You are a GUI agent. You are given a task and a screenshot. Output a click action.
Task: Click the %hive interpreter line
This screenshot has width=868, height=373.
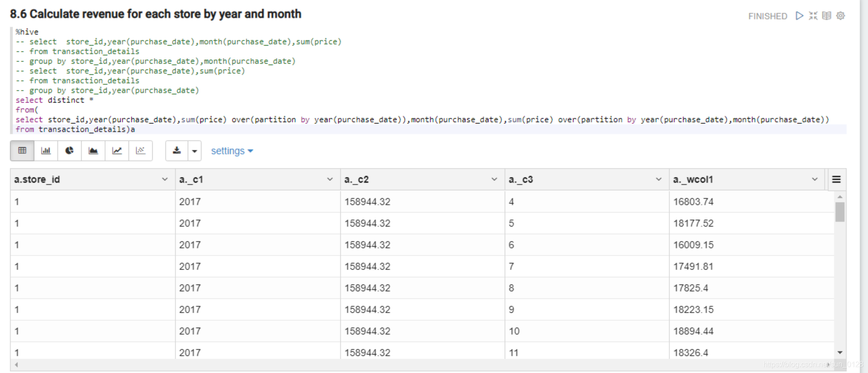27,32
